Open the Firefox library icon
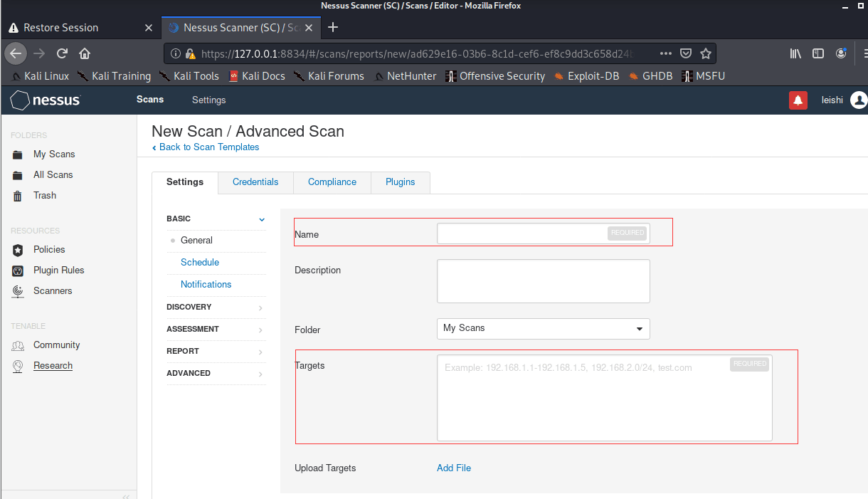 pos(796,53)
